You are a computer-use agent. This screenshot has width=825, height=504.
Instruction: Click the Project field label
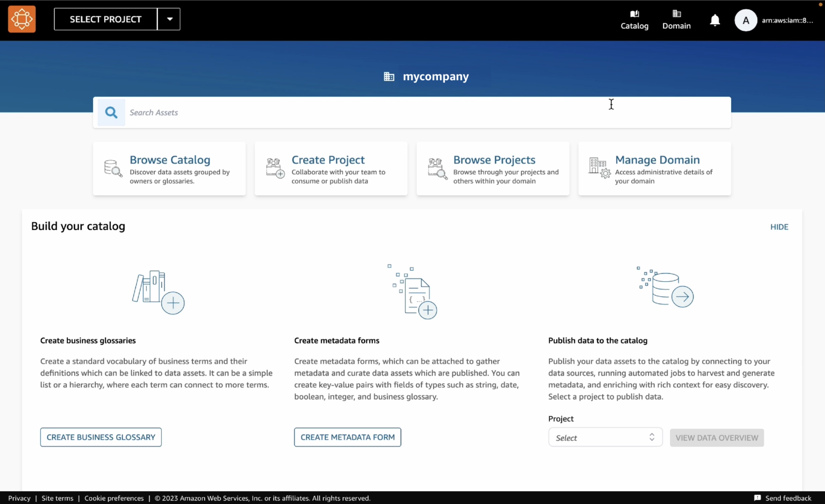point(561,418)
